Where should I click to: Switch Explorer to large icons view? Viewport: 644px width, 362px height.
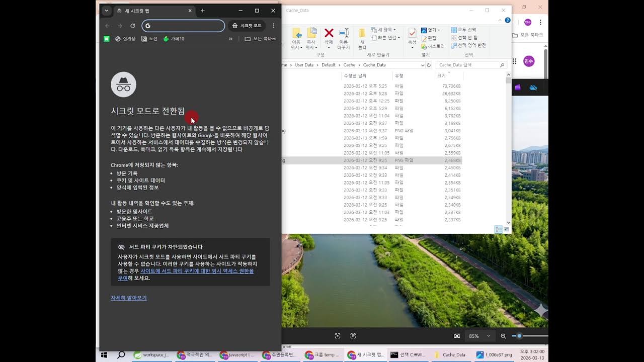(507, 229)
